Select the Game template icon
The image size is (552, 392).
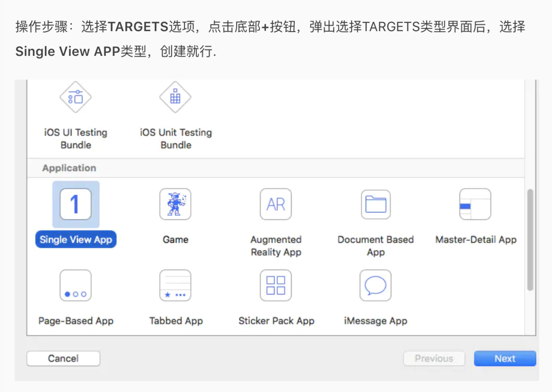tap(175, 204)
